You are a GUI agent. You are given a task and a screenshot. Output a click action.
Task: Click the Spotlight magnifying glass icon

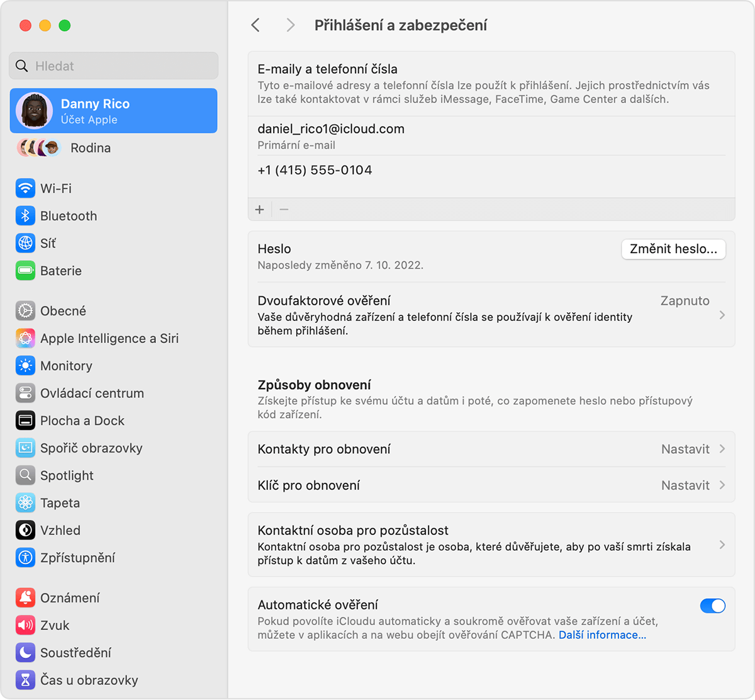(25, 475)
